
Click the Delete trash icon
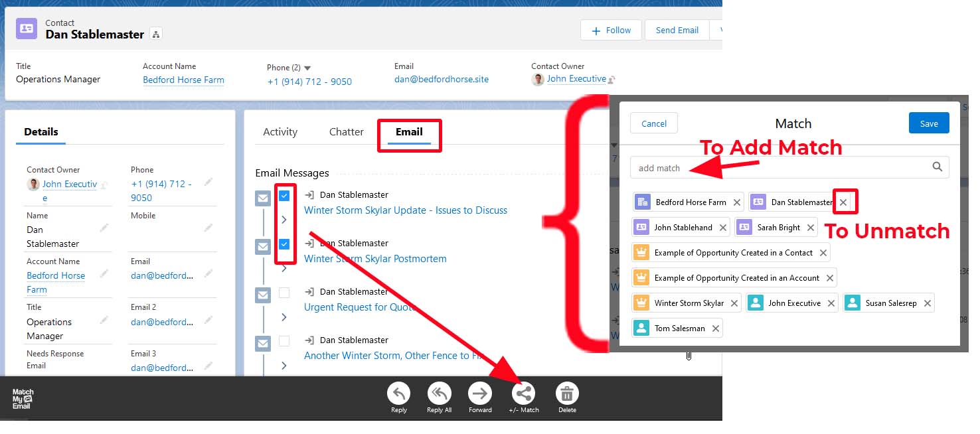[567, 394]
